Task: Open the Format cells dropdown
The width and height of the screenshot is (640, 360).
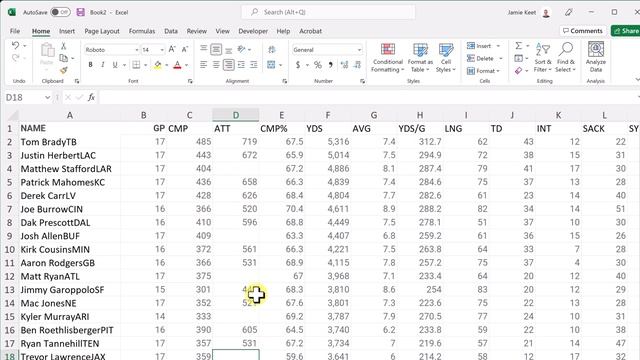Action: 484,71
